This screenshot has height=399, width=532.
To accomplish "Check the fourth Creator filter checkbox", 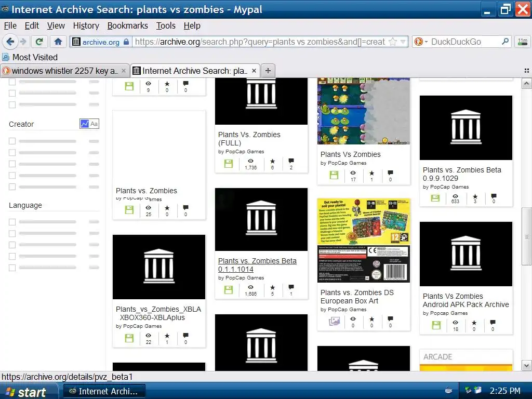I will click(x=12, y=176).
